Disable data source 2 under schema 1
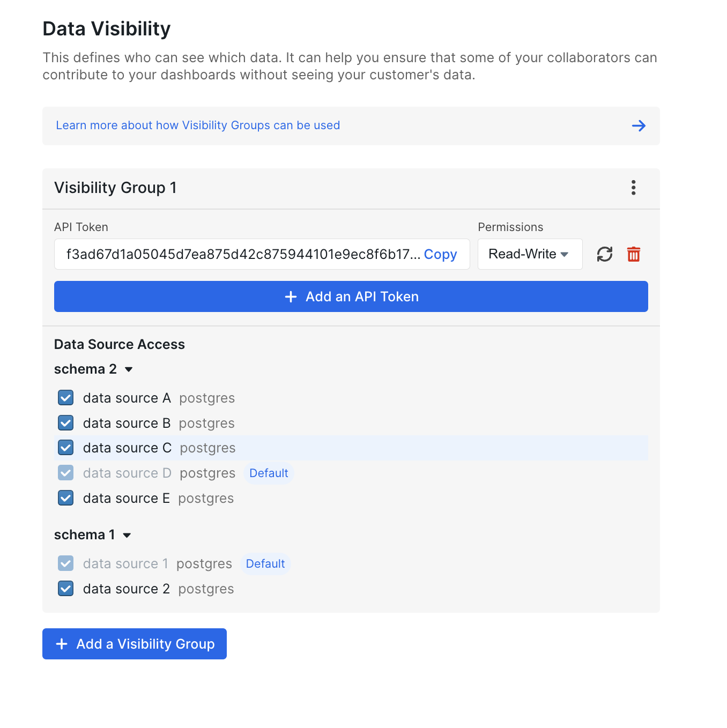The width and height of the screenshot is (727, 728). point(65,588)
